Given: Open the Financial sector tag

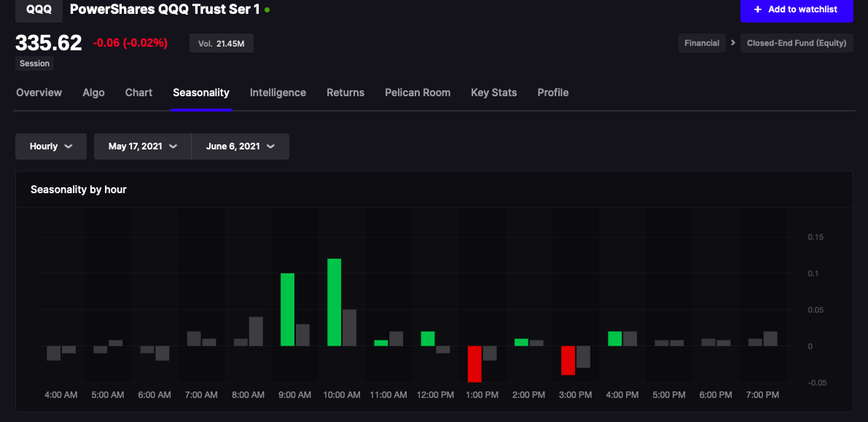Looking at the screenshot, I should tap(702, 43).
